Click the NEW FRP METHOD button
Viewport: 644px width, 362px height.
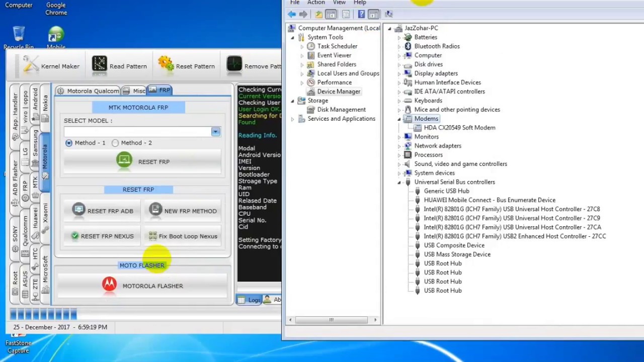(183, 211)
